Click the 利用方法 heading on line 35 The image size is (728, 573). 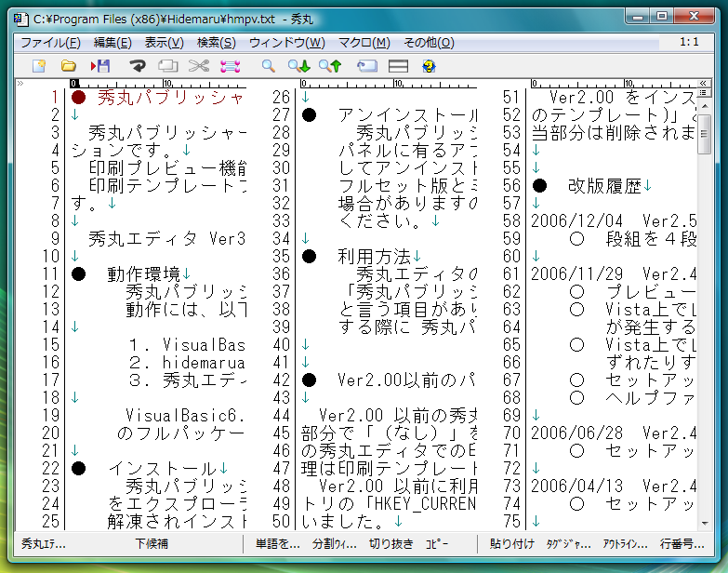[x=374, y=257]
